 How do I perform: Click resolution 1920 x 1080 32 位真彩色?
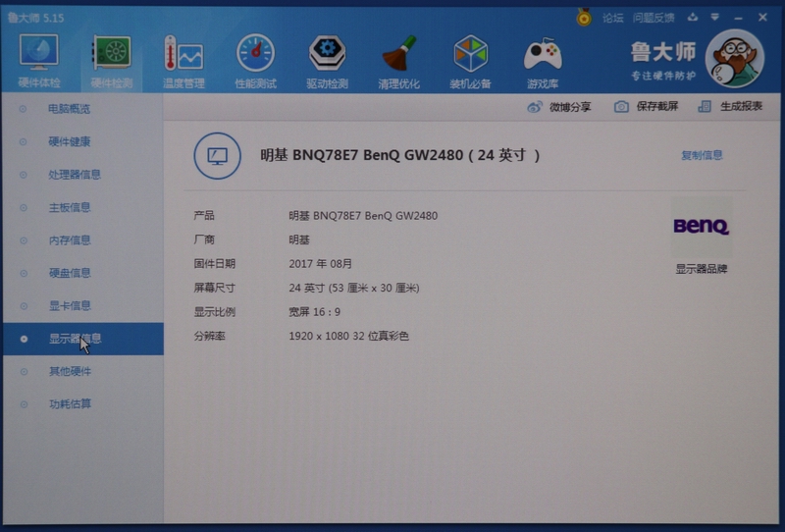pos(348,336)
